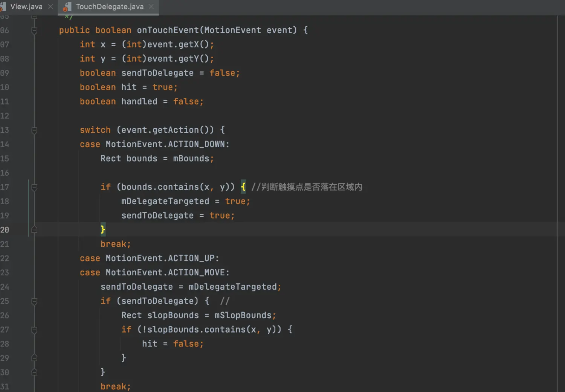
Task: Click the fold end marker at line 20
Action: coord(34,230)
